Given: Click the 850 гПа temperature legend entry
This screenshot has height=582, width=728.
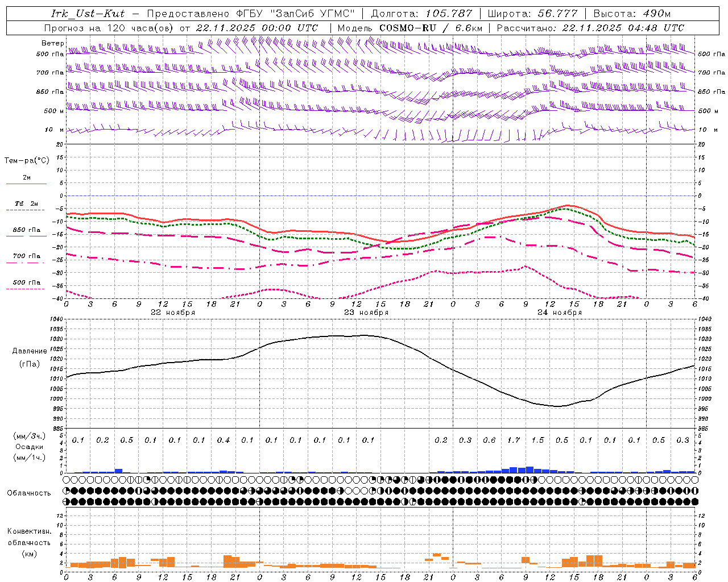Looking at the screenshot, I should coord(26,230).
